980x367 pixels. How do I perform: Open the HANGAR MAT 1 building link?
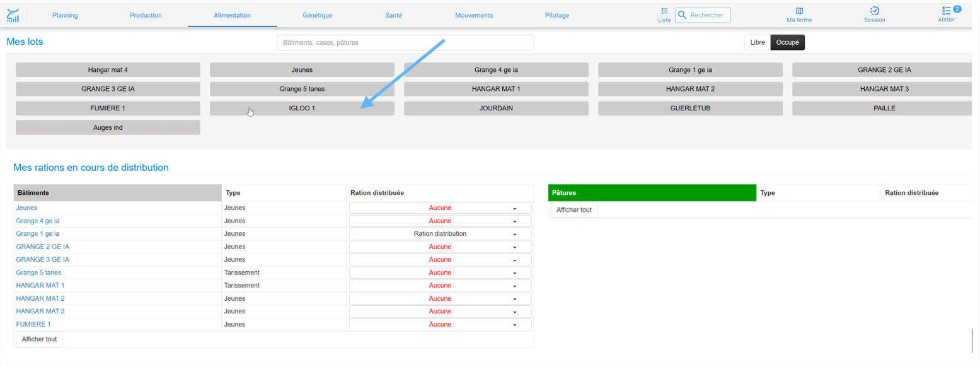[x=40, y=286]
